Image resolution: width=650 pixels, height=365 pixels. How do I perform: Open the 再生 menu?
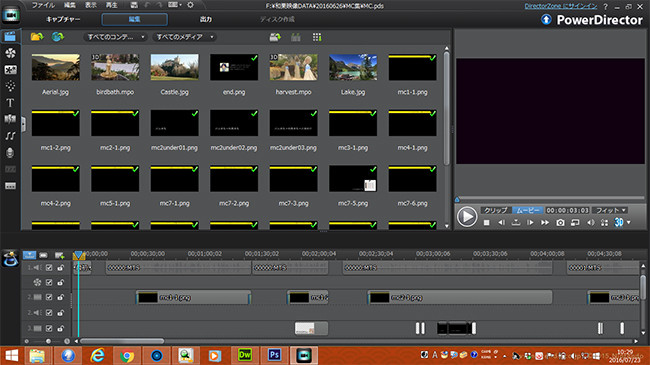(112, 5)
